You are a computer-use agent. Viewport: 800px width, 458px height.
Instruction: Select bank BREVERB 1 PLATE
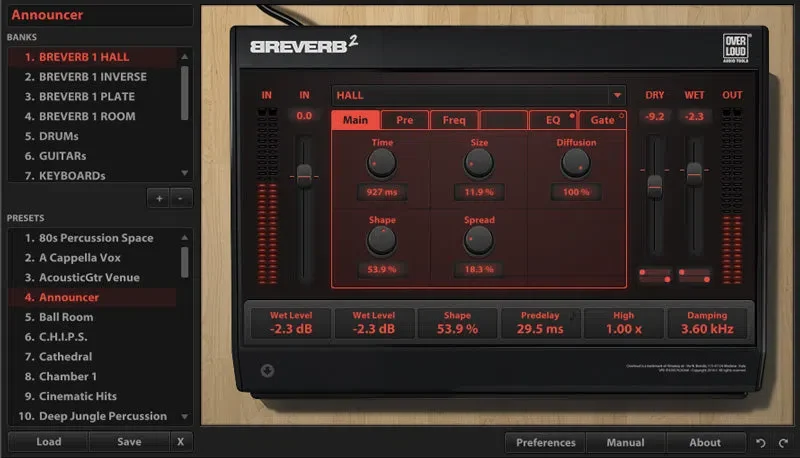click(92, 97)
